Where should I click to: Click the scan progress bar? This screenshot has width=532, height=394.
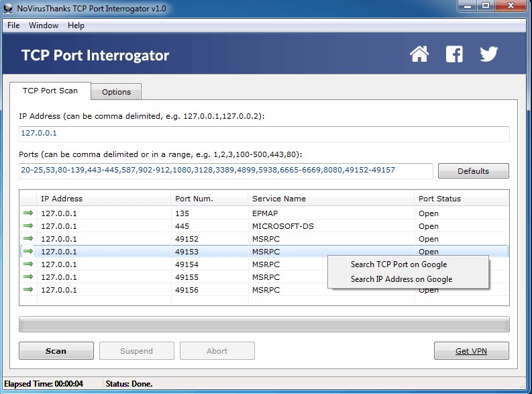[264, 324]
